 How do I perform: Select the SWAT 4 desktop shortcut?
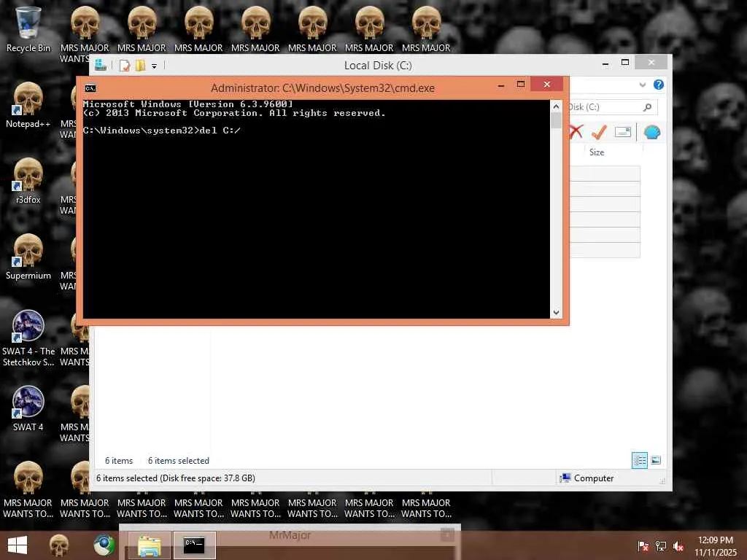28,408
